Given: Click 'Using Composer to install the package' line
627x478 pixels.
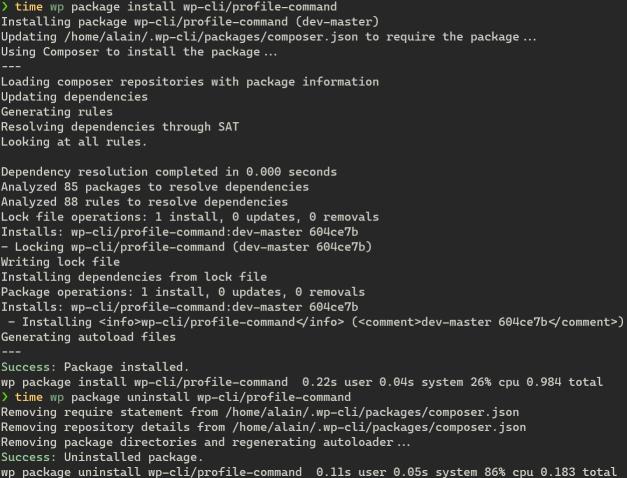Looking at the screenshot, I should pyautogui.click(x=139, y=52).
